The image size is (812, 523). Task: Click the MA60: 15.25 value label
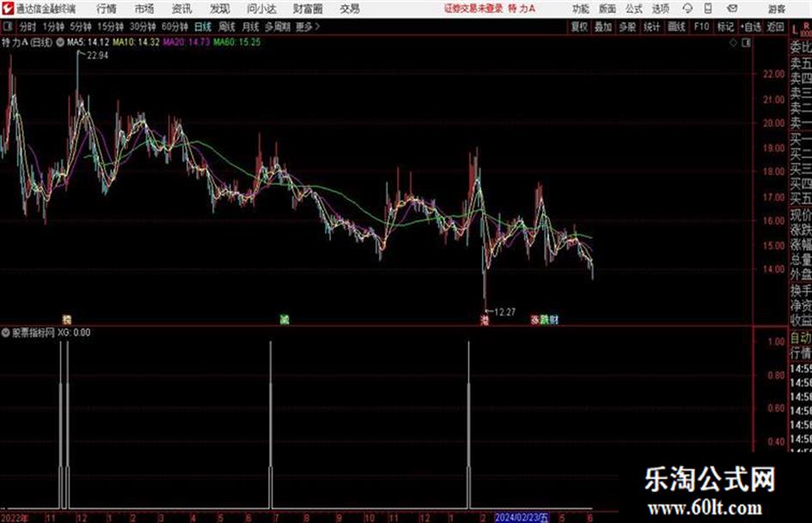pos(237,42)
